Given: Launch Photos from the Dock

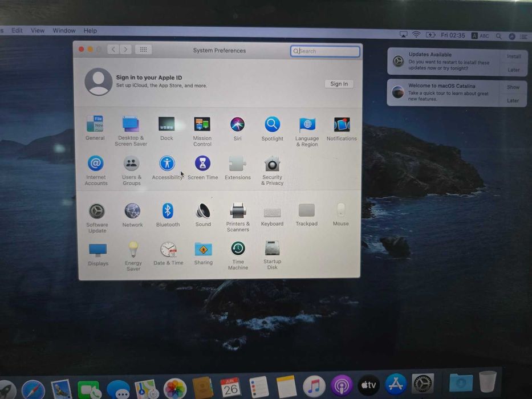Looking at the screenshot, I should pyautogui.click(x=174, y=389).
